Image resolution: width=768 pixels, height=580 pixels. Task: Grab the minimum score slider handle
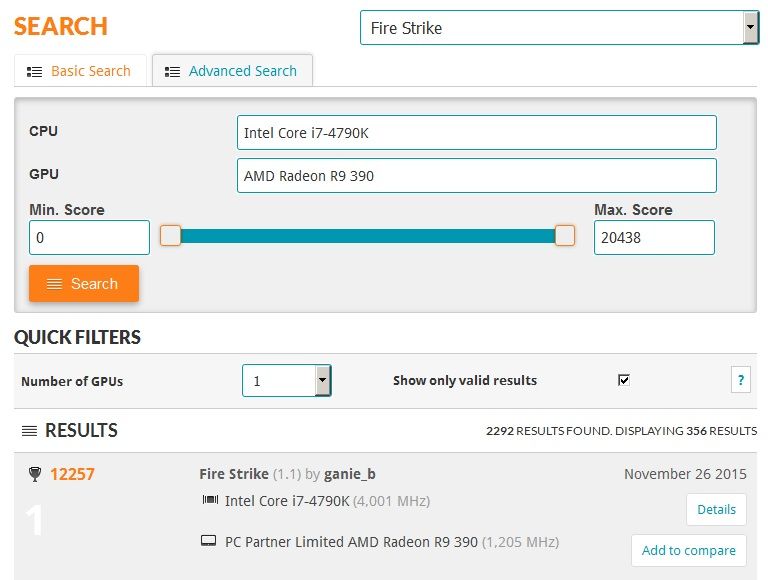170,236
